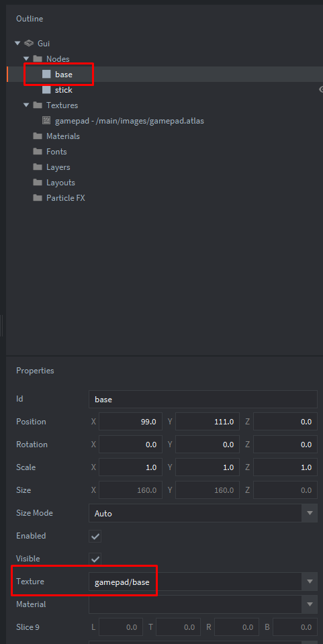323x644 pixels.
Task: Click the Position X field
Action: (x=130, y=422)
